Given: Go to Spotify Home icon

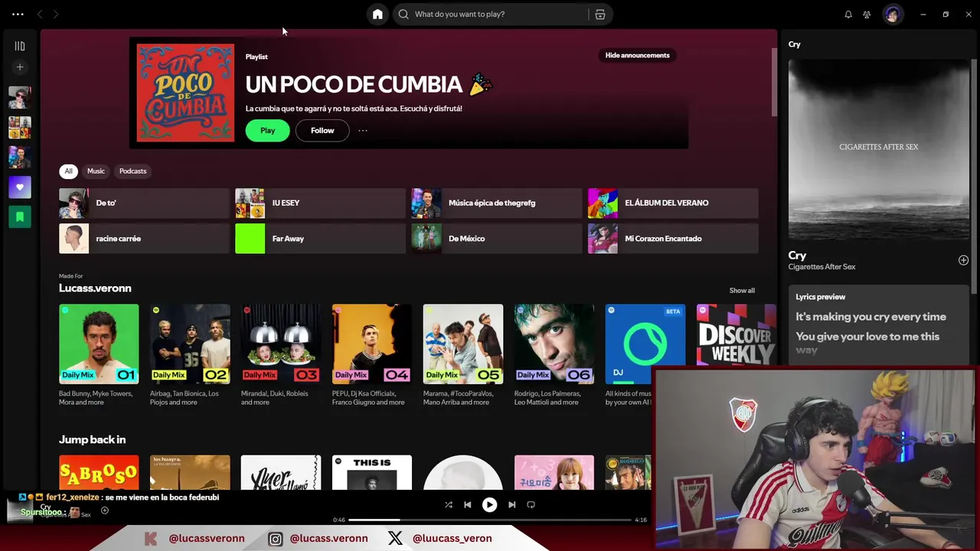Looking at the screenshot, I should click(377, 14).
